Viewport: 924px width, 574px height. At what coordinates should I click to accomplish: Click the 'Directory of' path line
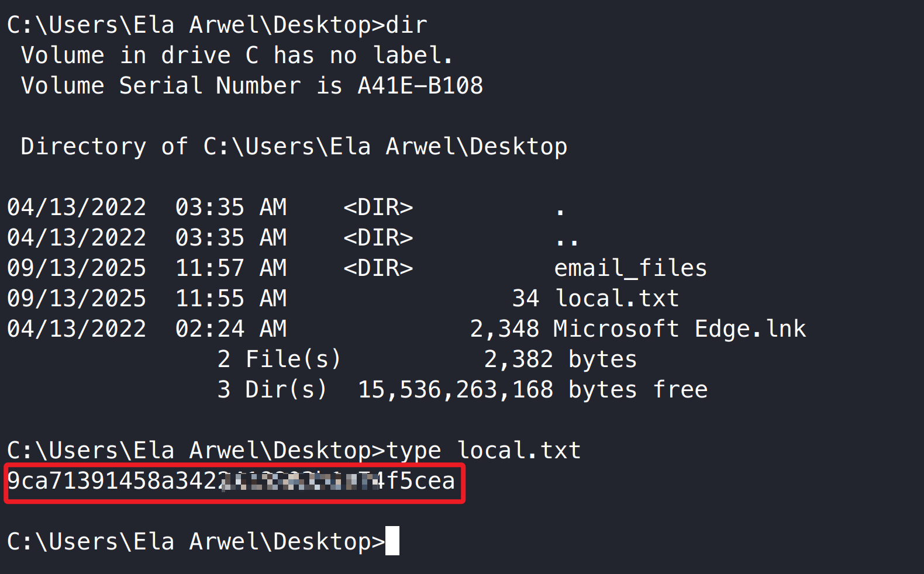(294, 147)
